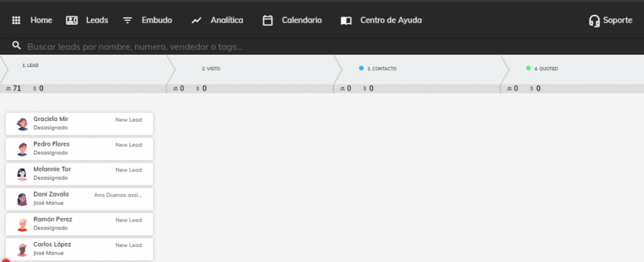Click the Soporte headset icon
Screen dimensions: 644x262
[594, 21]
